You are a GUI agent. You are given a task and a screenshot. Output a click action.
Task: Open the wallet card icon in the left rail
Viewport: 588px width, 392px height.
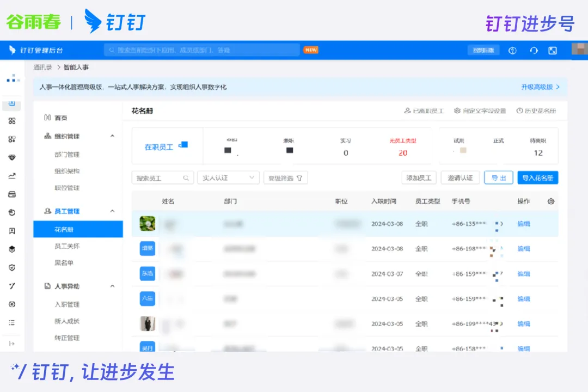[12, 194]
